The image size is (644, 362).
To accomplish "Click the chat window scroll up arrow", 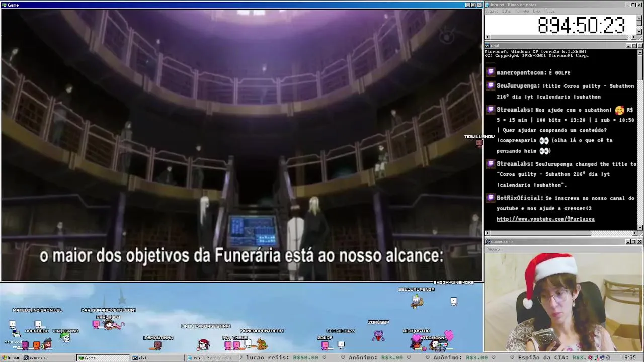I will [640, 52].
